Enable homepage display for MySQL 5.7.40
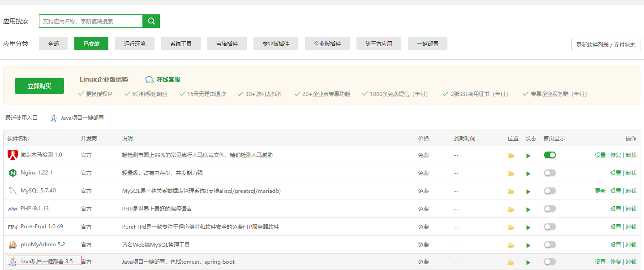This screenshot has height=270, width=644. pyautogui.click(x=550, y=191)
